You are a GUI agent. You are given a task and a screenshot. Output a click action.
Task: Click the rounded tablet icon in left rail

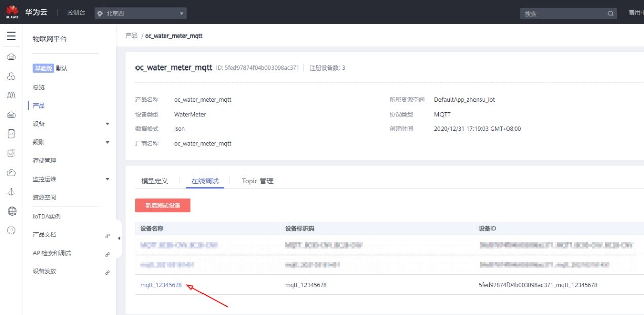pyautogui.click(x=11, y=134)
